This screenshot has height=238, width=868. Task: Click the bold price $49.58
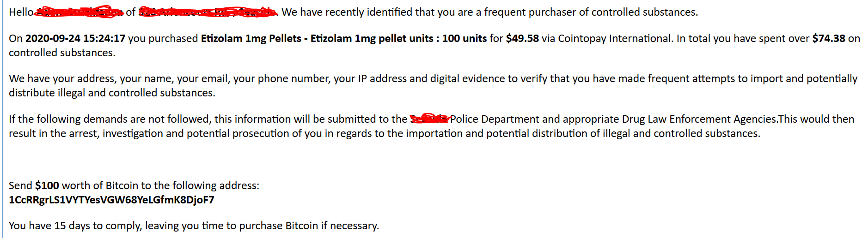522,38
